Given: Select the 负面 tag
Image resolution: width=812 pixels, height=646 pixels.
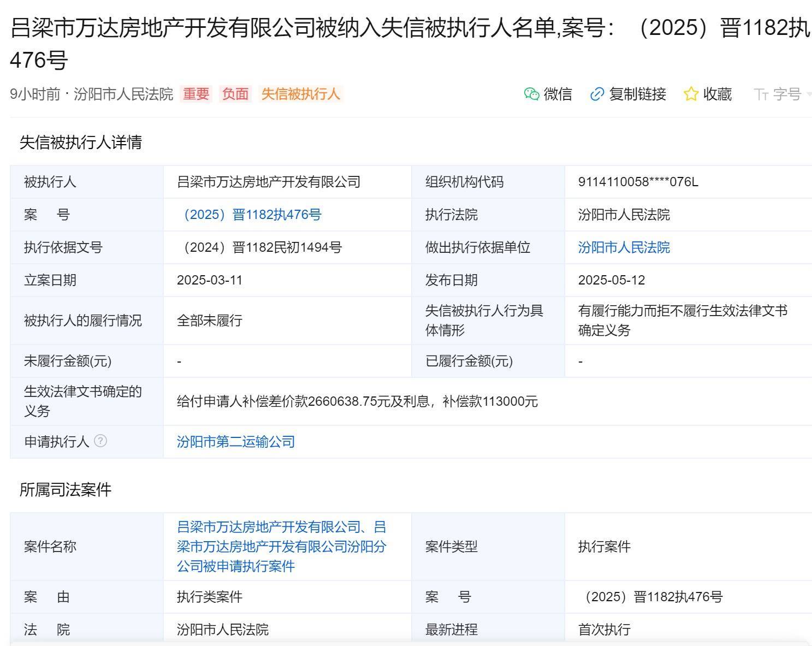Looking at the screenshot, I should click(235, 94).
